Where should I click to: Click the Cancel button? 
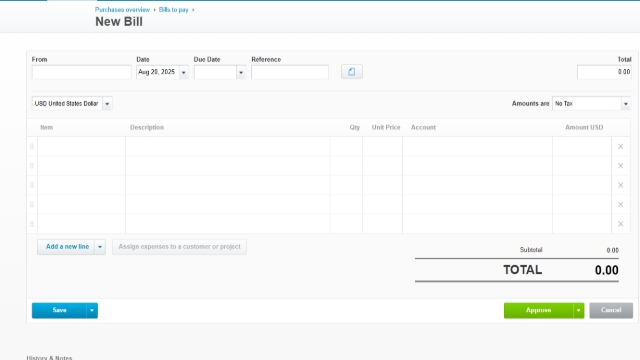point(611,311)
